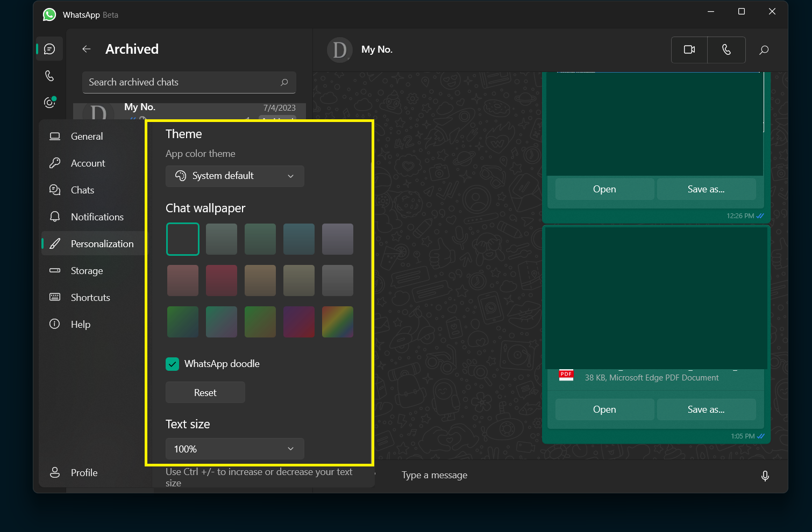The image size is (812, 532).
Task: Select the rainbow gradient wallpaper swatch
Action: [x=338, y=322]
